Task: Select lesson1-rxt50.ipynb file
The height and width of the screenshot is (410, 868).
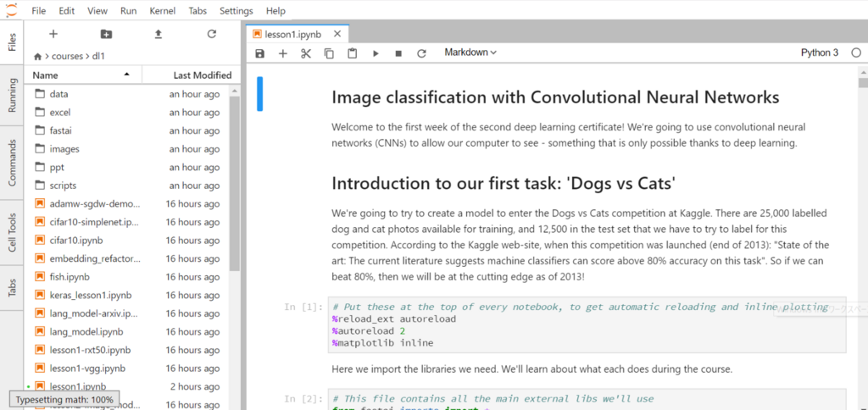Action: (x=126, y=350)
